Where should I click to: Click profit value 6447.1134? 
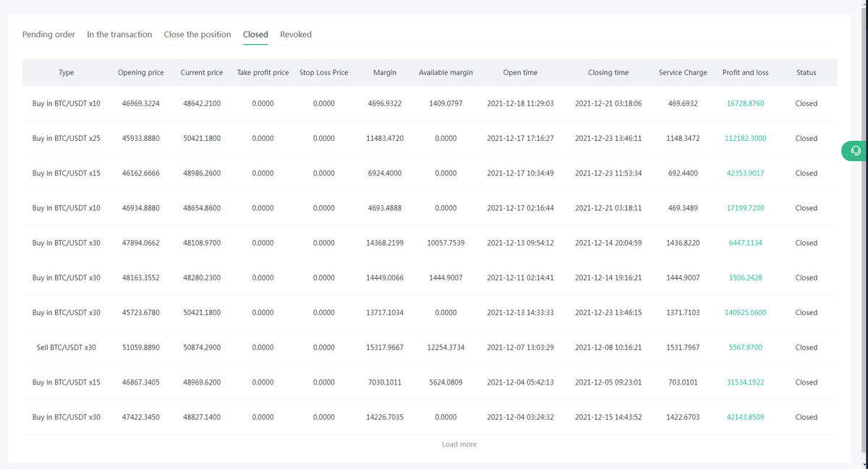click(x=745, y=243)
